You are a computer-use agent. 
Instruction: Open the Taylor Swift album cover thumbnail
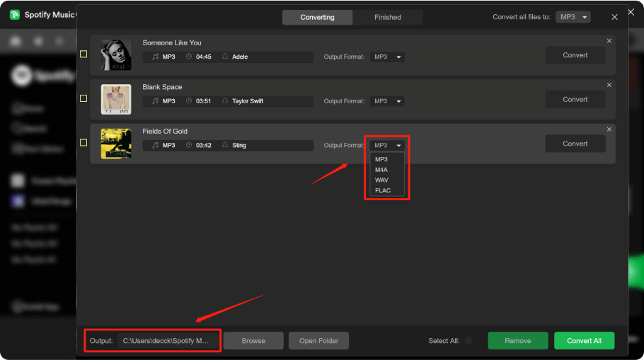(x=116, y=99)
